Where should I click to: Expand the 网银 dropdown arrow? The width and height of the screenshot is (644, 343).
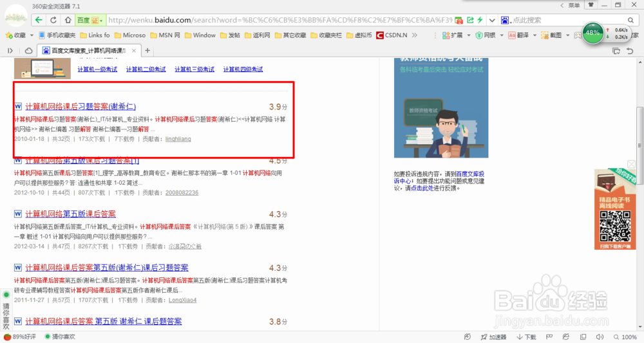click(502, 35)
